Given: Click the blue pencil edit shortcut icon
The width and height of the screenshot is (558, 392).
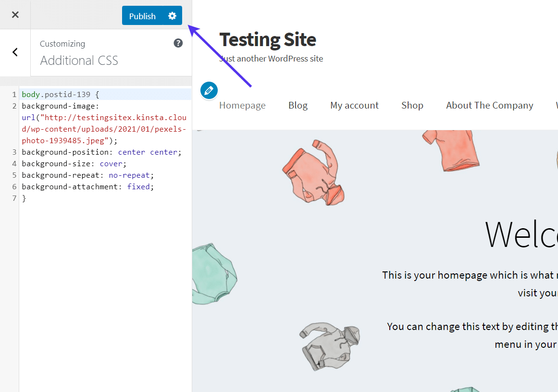Looking at the screenshot, I should coord(209,90).
